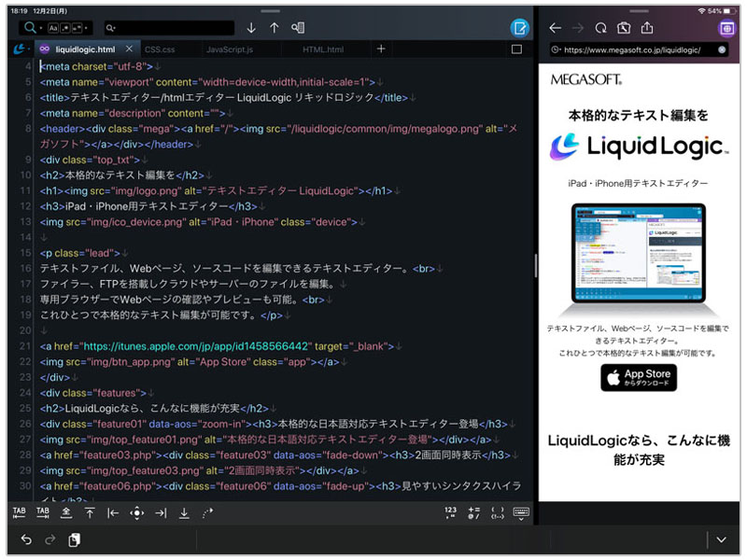Screen dimensions: 747x560
Task: Open the search magnifier options dropdown
Action: [x=32, y=28]
